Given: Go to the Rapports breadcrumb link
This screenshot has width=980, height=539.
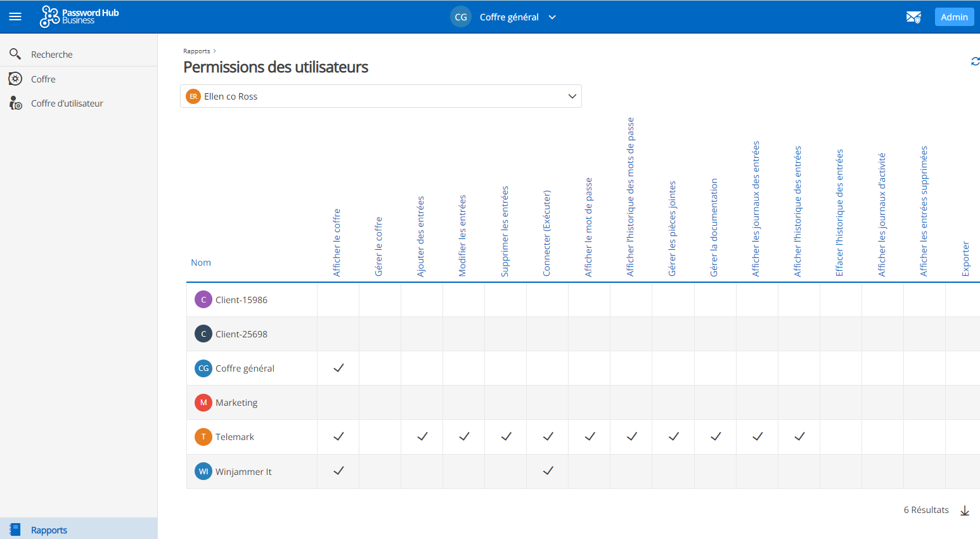Looking at the screenshot, I should (197, 51).
